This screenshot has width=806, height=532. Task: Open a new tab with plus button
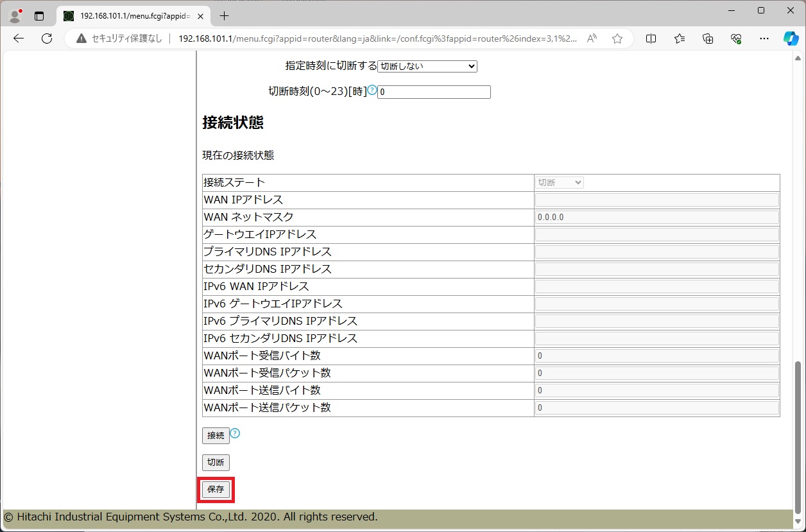(224, 15)
